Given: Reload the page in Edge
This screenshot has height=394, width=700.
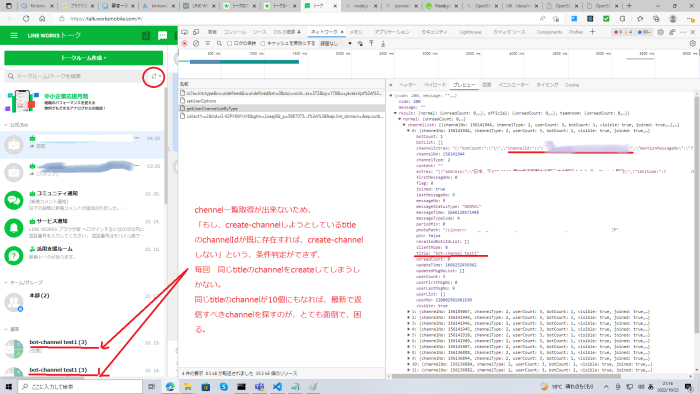Looking at the screenshot, I should pos(26,19).
